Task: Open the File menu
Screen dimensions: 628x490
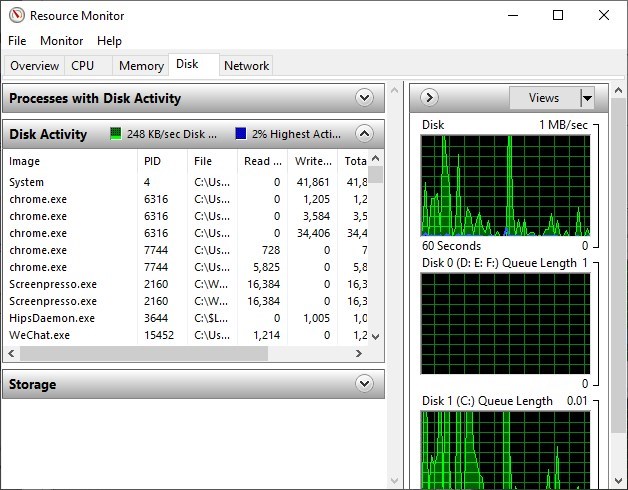Action: coord(17,41)
